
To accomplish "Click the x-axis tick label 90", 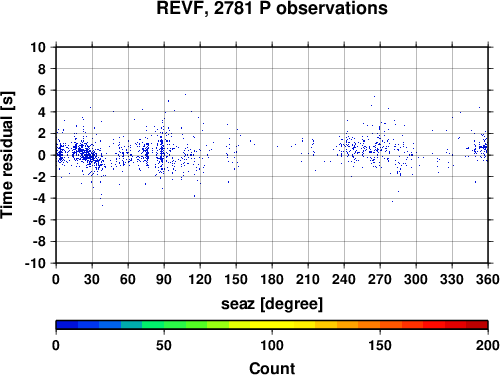I will pos(164,279).
